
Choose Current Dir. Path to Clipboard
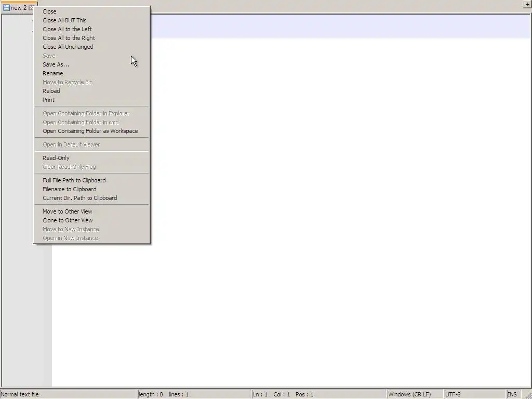(x=92, y=198)
